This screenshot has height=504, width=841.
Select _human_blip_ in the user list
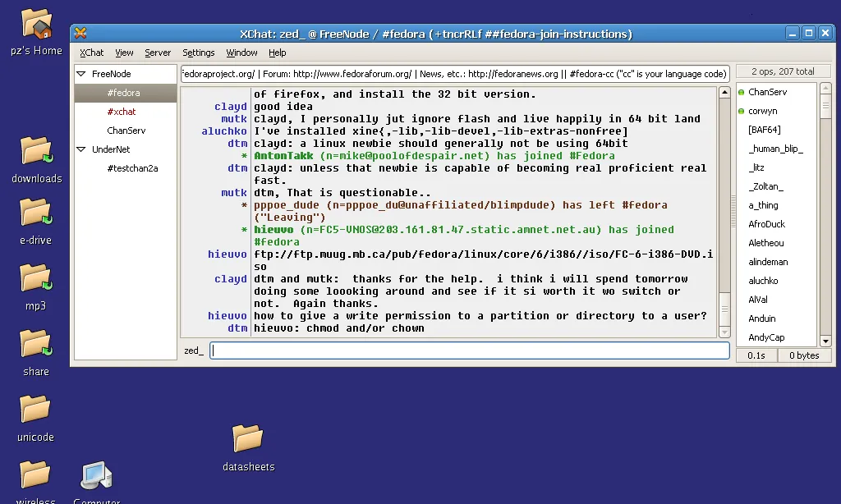pos(776,149)
